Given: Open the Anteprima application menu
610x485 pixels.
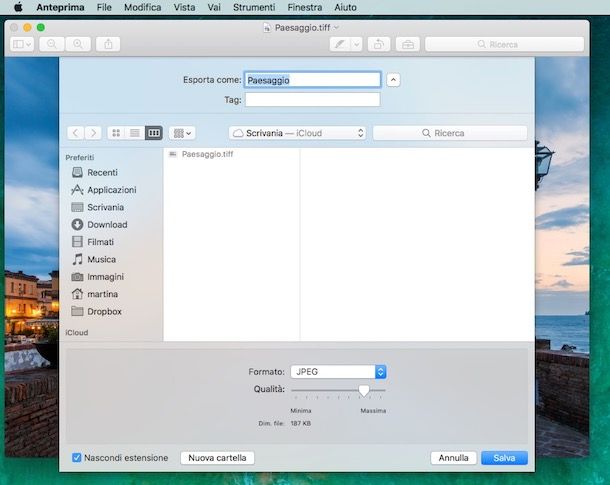Looking at the screenshot, I should pos(60,7).
